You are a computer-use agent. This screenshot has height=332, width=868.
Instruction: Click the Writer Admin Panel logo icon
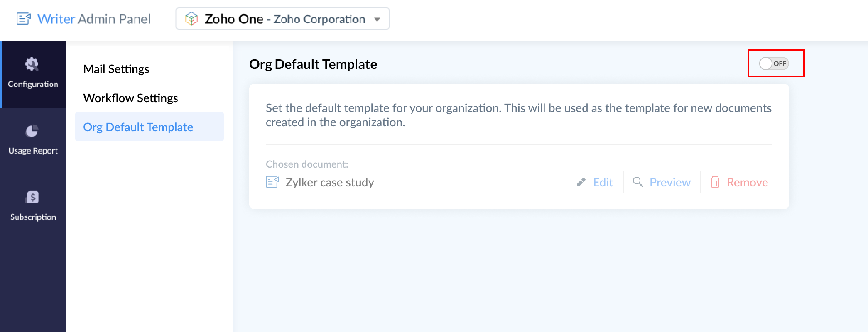pos(24,19)
